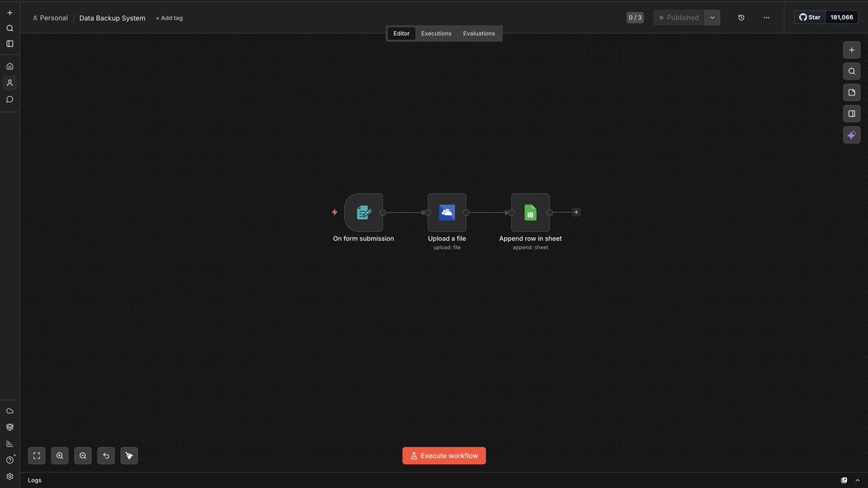
Task: Open the cube icon in the left sidebar
Action: pyautogui.click(x=9, y=427)
